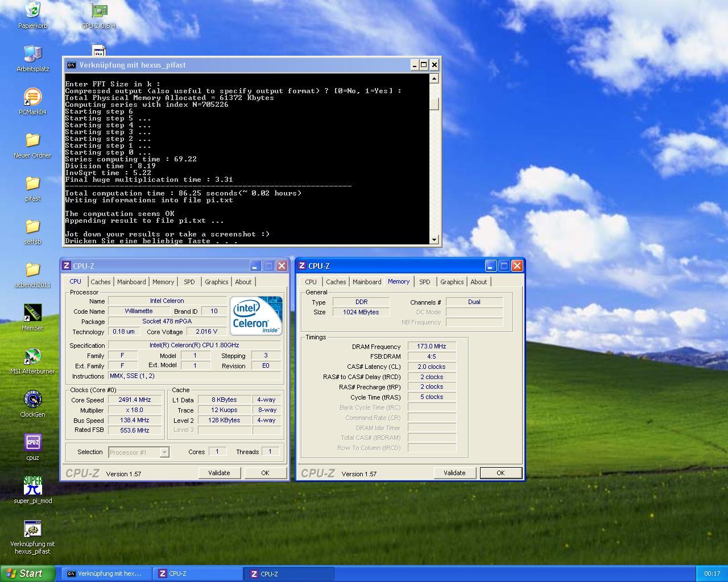
Task: Open the setfsb folder
Action: click(32, 231)
